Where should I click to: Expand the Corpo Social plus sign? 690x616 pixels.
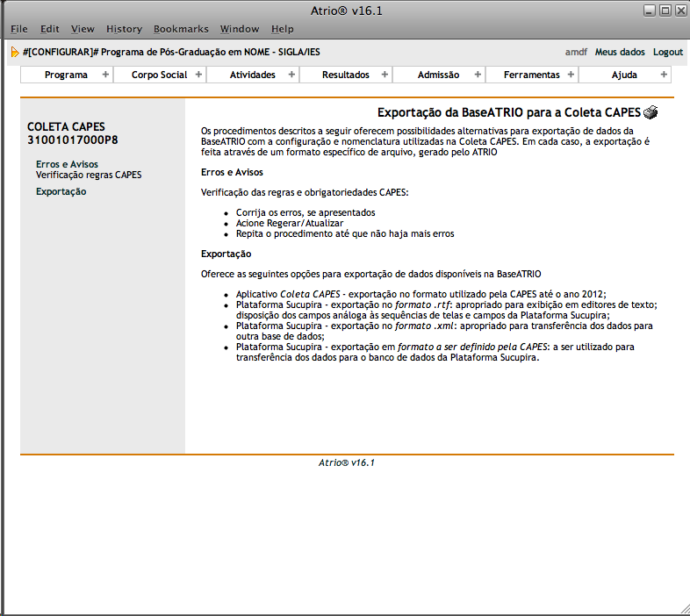pos(198,75)
